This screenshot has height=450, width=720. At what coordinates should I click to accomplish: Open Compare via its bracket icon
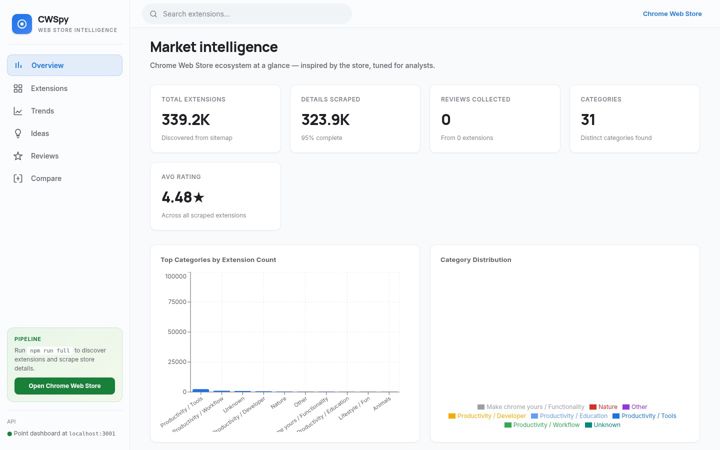18,178
